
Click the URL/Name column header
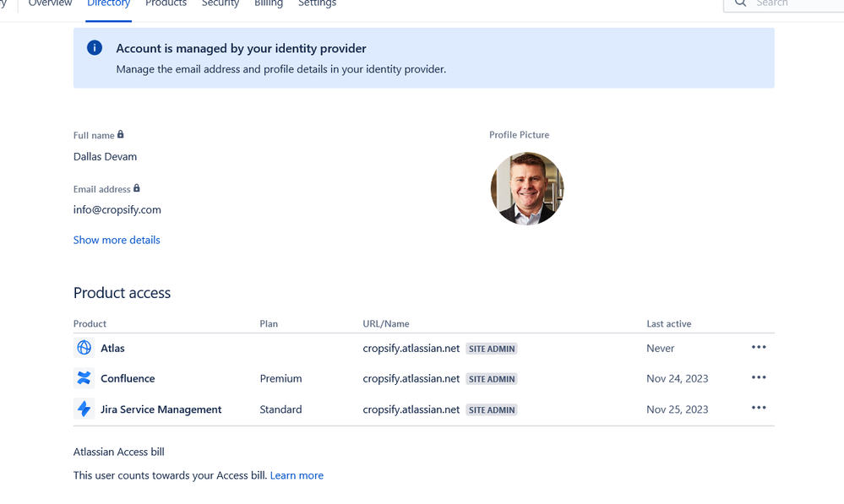click(386, 323)
